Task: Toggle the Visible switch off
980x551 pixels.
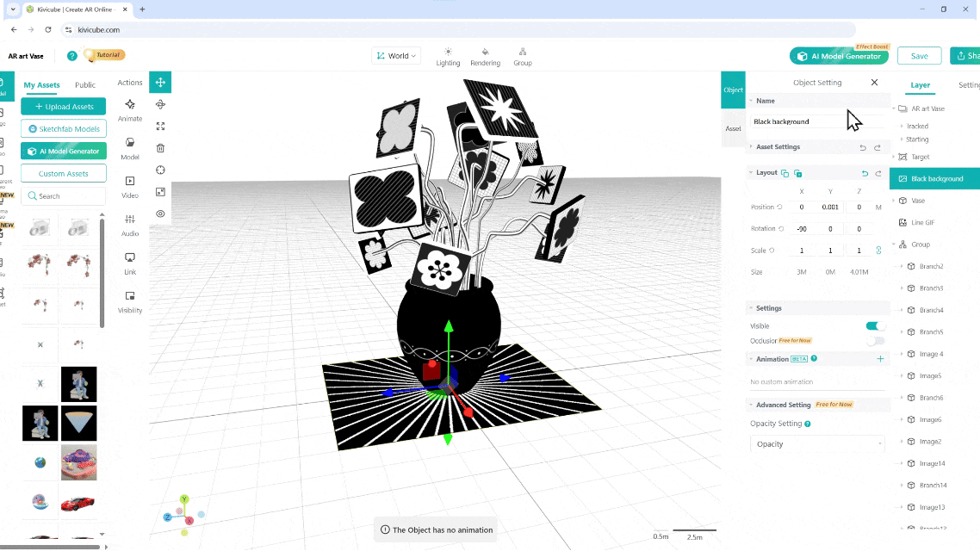Action: (x=875, y=326)
